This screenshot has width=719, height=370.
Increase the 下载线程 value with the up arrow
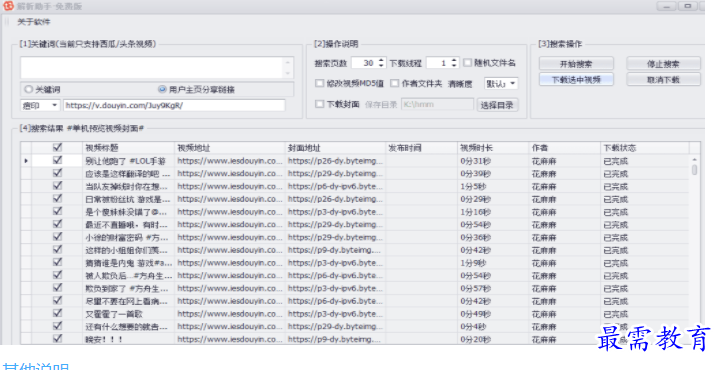(x=454, y=60)
